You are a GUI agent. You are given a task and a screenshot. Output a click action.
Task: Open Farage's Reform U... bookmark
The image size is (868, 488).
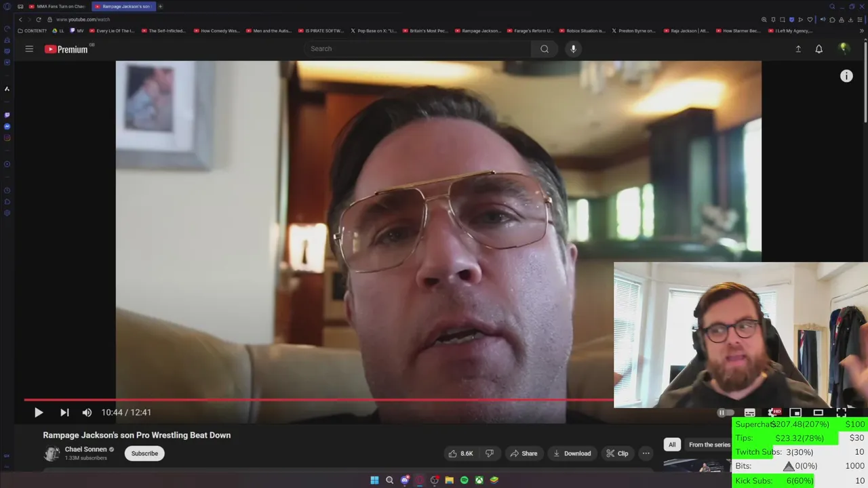530,30
